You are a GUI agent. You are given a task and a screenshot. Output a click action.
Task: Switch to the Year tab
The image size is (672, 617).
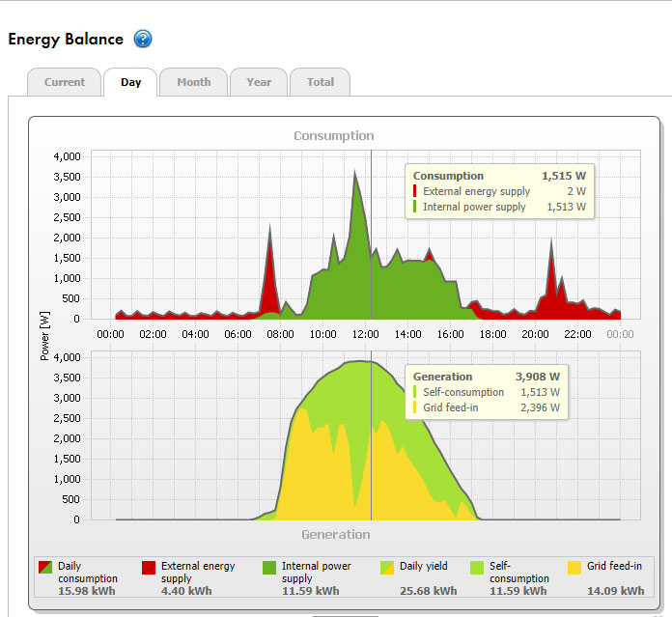click(x=259, y=82)
